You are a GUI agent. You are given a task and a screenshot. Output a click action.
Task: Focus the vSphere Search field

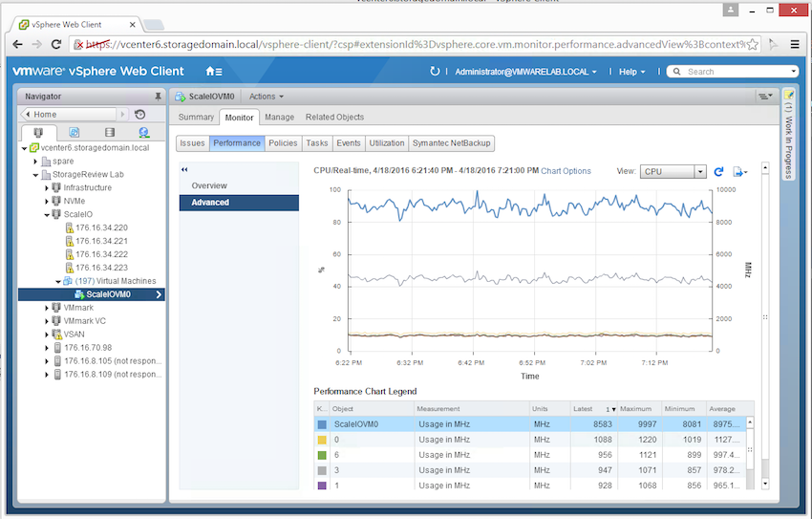(733, 72)
